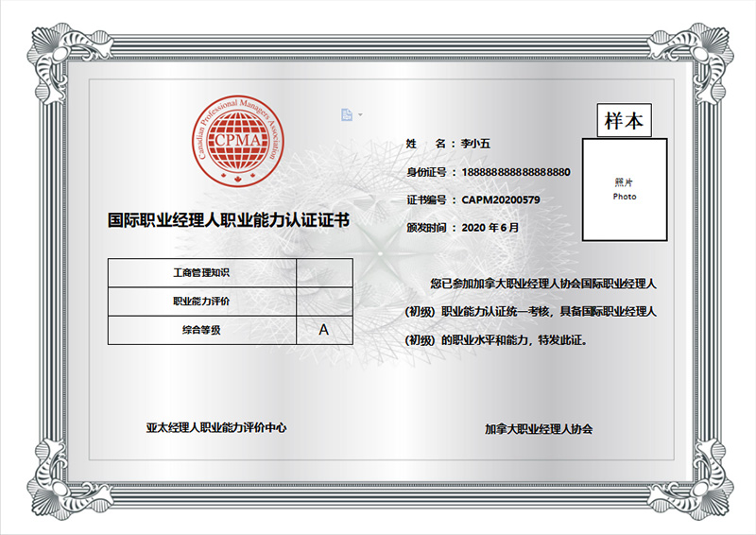Click table cell 工商管理知识
This screenshot has width=756, height=535.
201,272
